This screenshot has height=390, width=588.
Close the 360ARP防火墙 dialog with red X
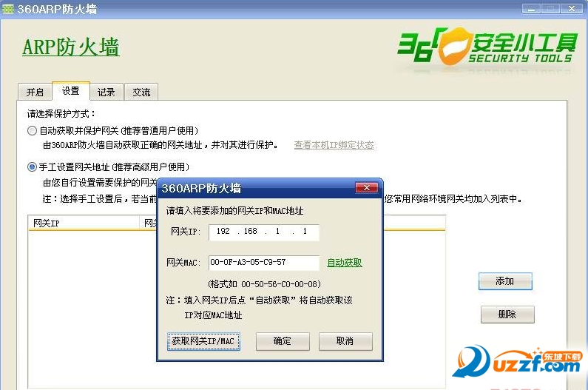367,188
